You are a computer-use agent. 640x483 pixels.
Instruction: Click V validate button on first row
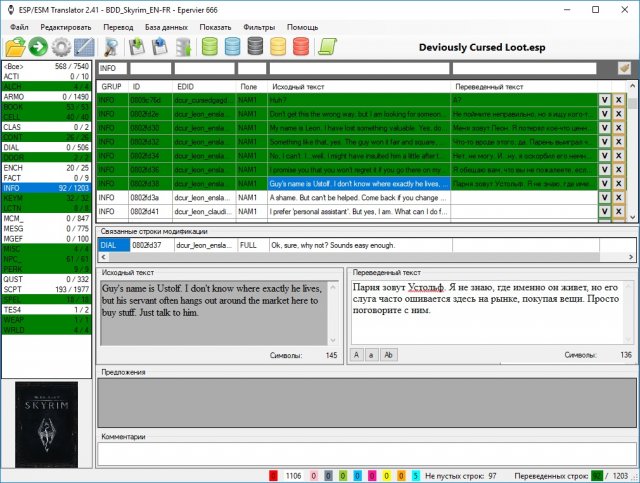[x=604, y=100]
